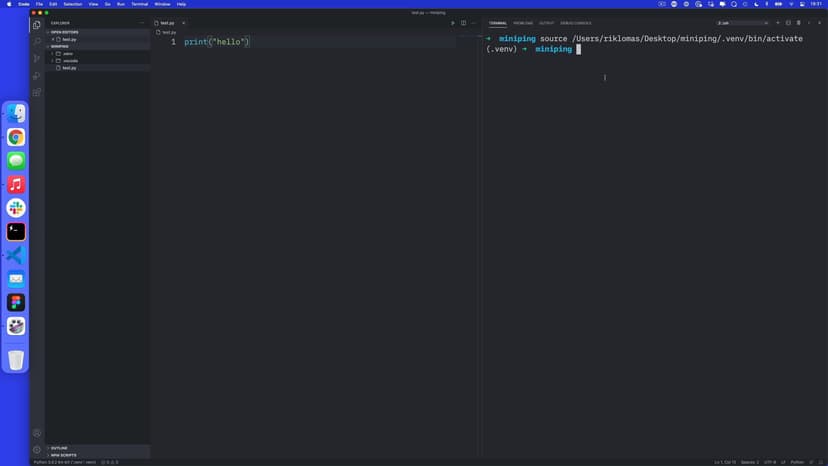This screenshot has height=466, width=828.
Task: Select the terminal shell dropdown
Action: 742,23
